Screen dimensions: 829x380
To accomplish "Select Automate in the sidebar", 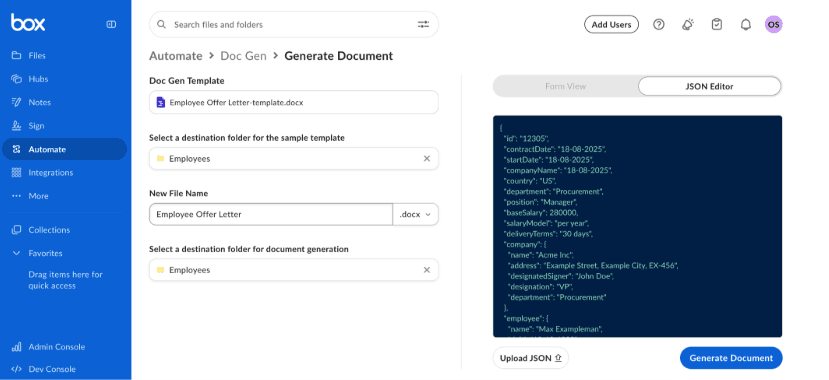I will [x=65, y=149].
